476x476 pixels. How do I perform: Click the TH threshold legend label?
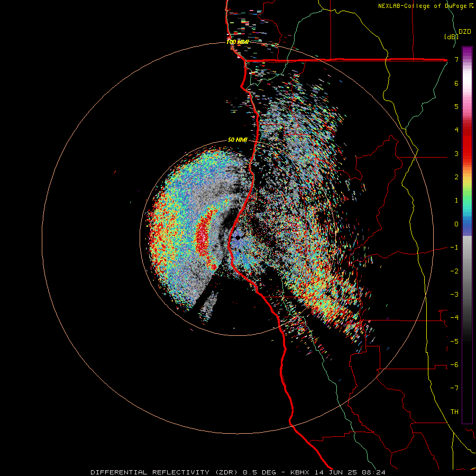[x=454, y=412]
